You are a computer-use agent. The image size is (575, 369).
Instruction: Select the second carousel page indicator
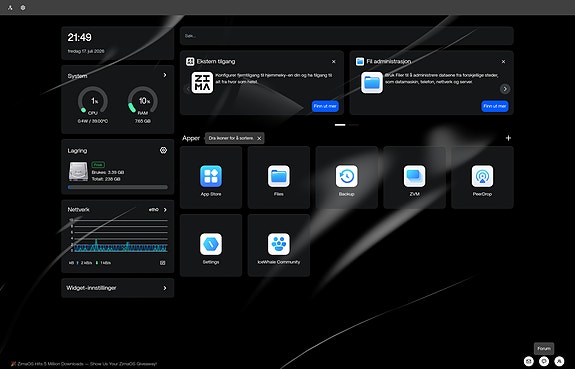point(354,125)
